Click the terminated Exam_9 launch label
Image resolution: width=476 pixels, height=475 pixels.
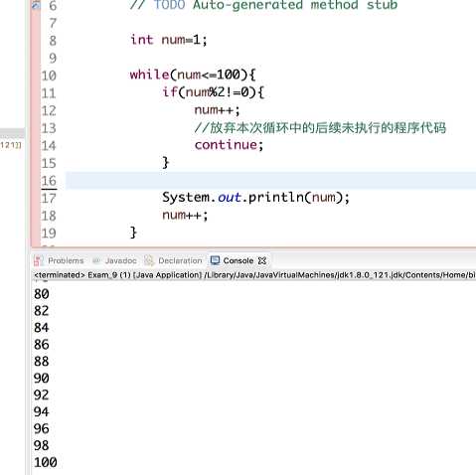point(117,275)
